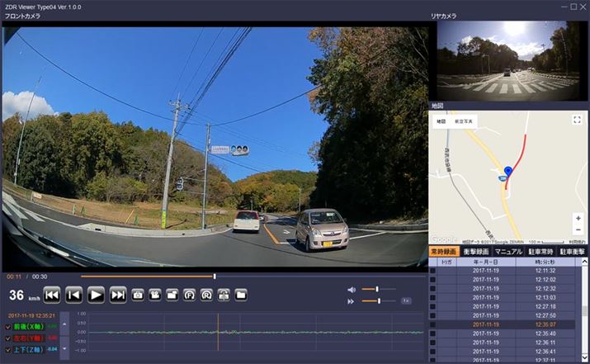Capture a still snapshot with camera icon
Viewport: 590px width, 364px height.
[x=138, y=294]
